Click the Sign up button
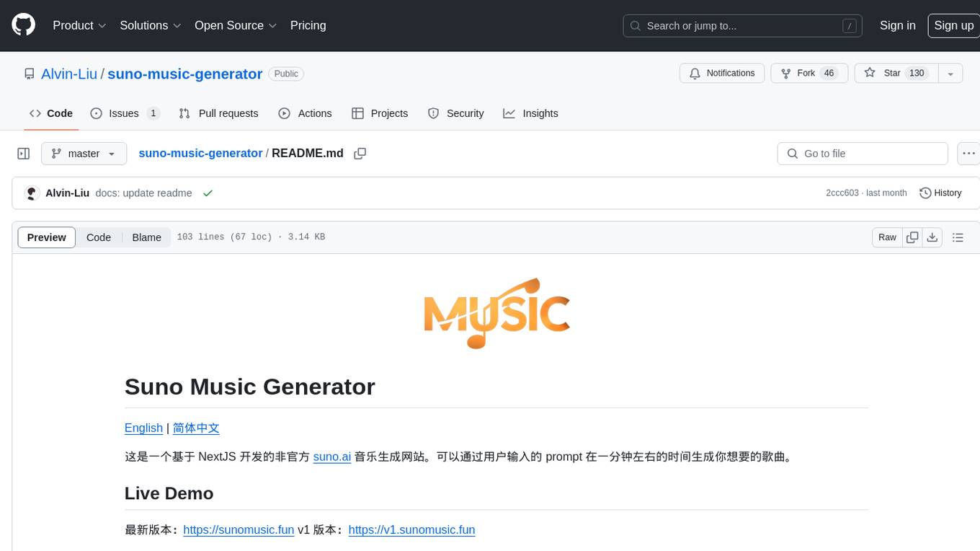Viewport: 980px width, 551px height. [953, 25]
